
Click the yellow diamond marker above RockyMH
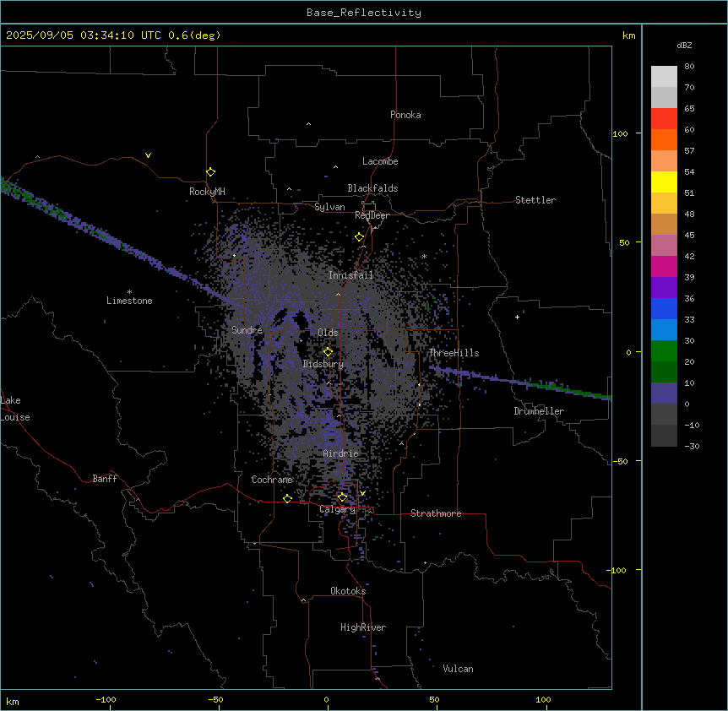(x=210, y=172)
